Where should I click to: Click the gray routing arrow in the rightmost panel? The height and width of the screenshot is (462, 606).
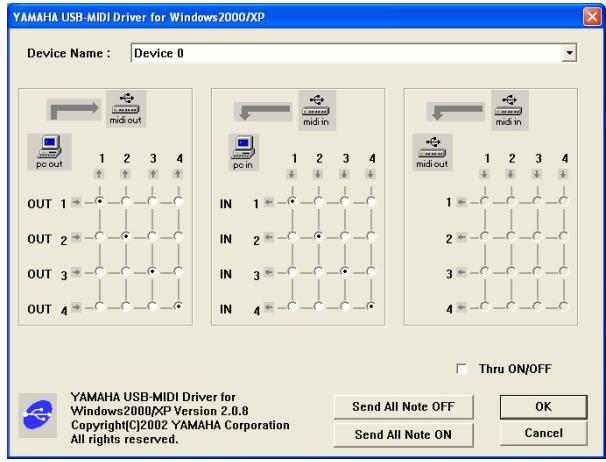pos(456,111)
